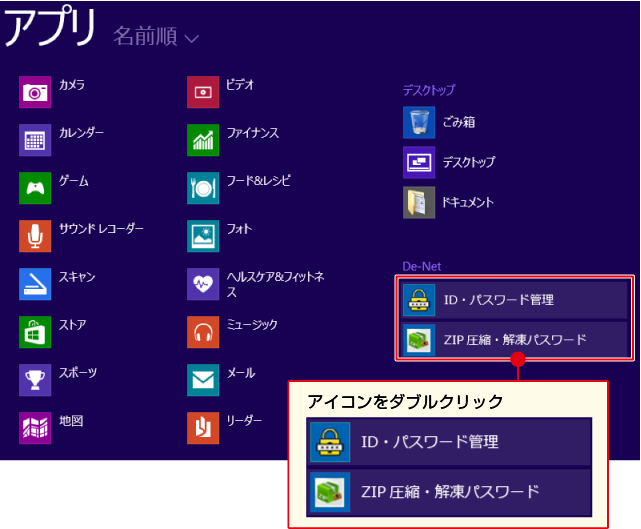The height and width of the screenshot is (529, 641).
Task: Open the リーダー reader icon
Action: pyautogui.click(x=203, y=428)
